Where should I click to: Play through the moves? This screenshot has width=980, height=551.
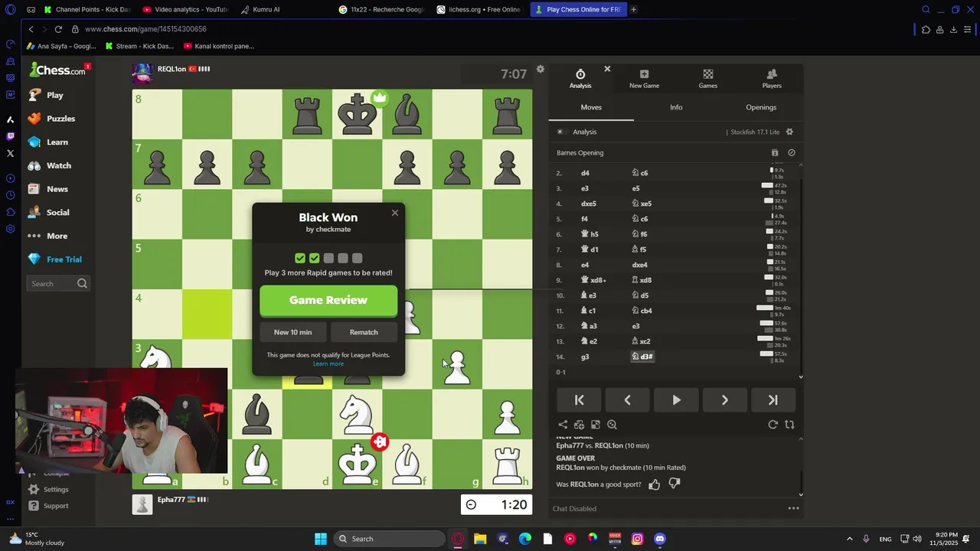pyautogui.click(x=676, y=400)
